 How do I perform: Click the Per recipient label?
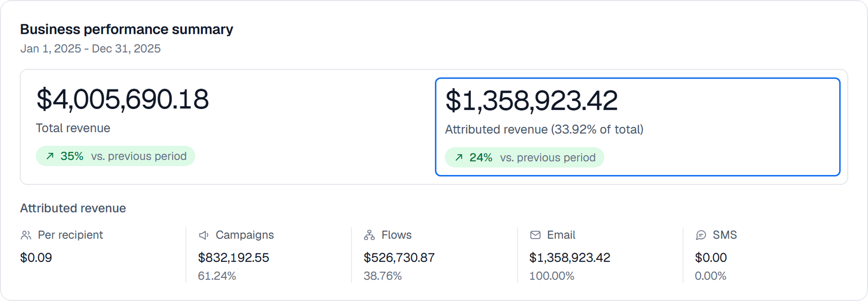[x=71, y=235]
